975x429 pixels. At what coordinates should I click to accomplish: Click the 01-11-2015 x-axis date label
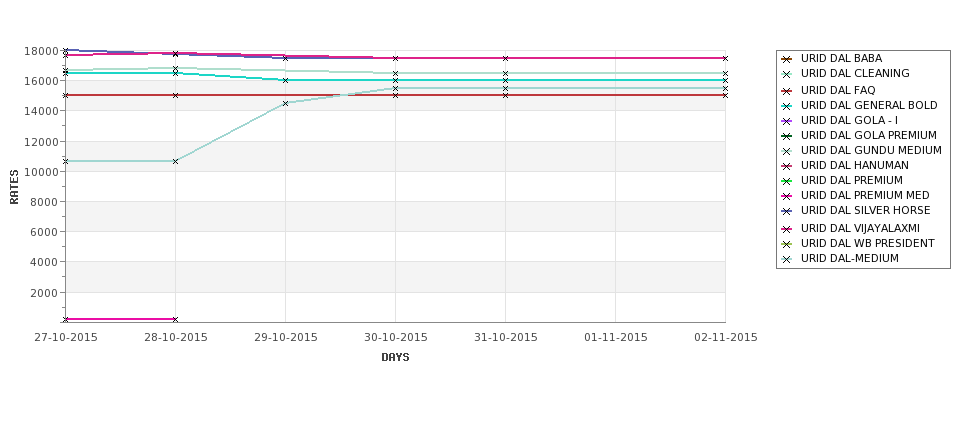coord(616,337)
